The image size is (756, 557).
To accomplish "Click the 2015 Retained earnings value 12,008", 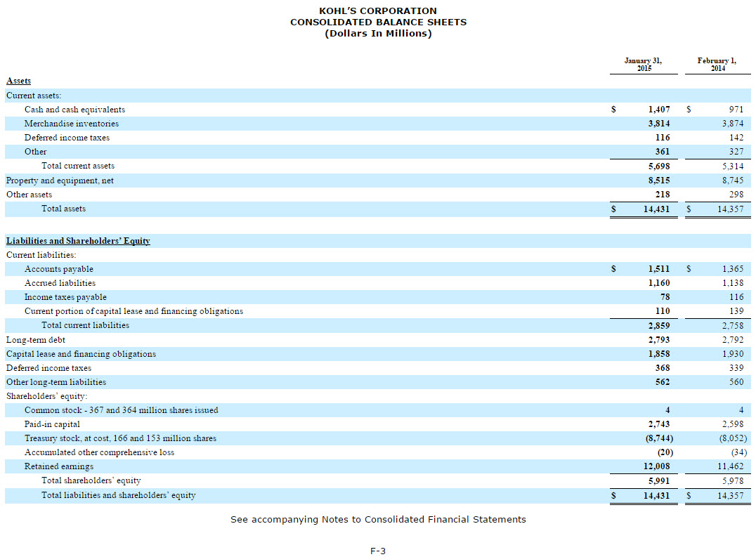I will tap(656, 466).
